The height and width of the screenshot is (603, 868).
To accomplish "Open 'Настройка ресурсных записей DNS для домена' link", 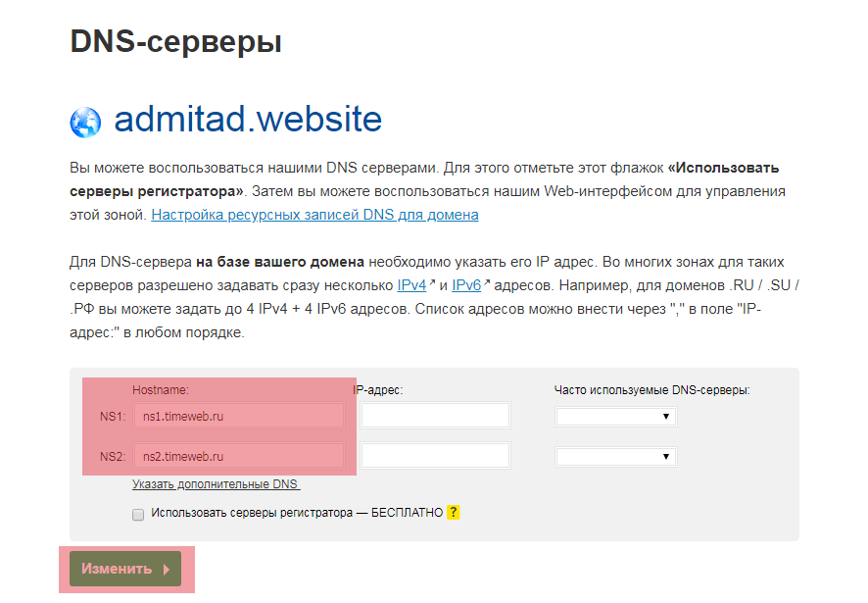I will [x=314, y=215].
